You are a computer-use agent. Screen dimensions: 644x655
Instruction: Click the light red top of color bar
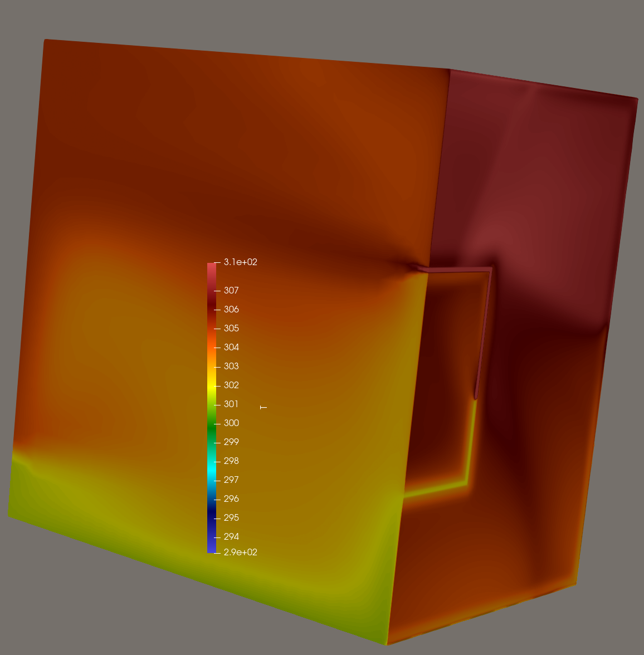tap(211, 268)
